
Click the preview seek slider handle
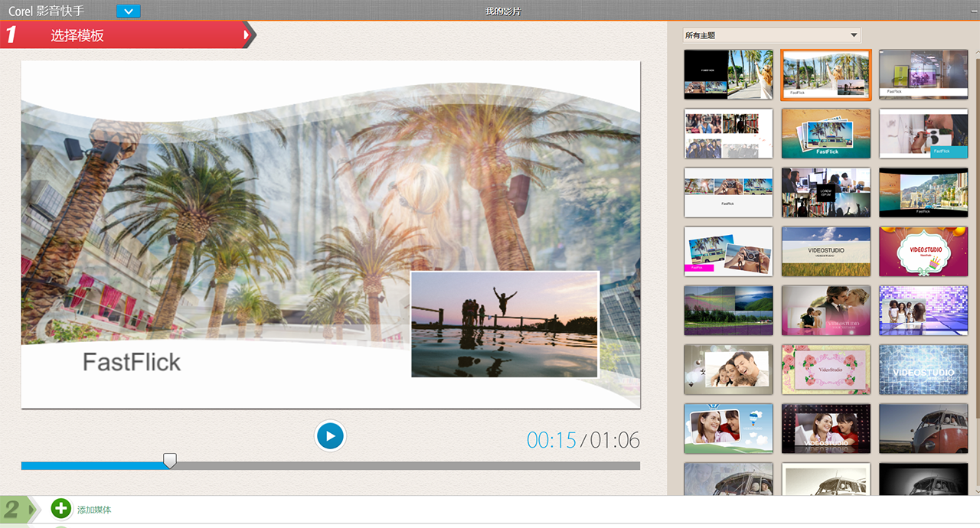[x=170, y=461]
